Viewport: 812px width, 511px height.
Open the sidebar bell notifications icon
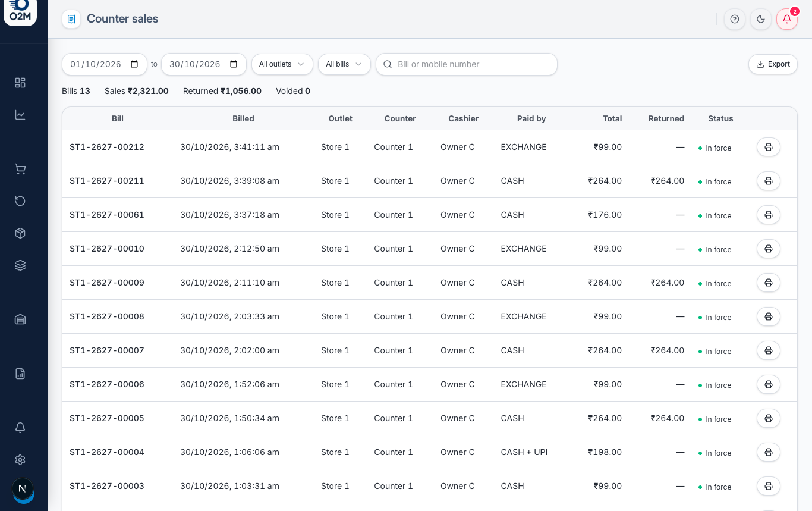(20, 428)
